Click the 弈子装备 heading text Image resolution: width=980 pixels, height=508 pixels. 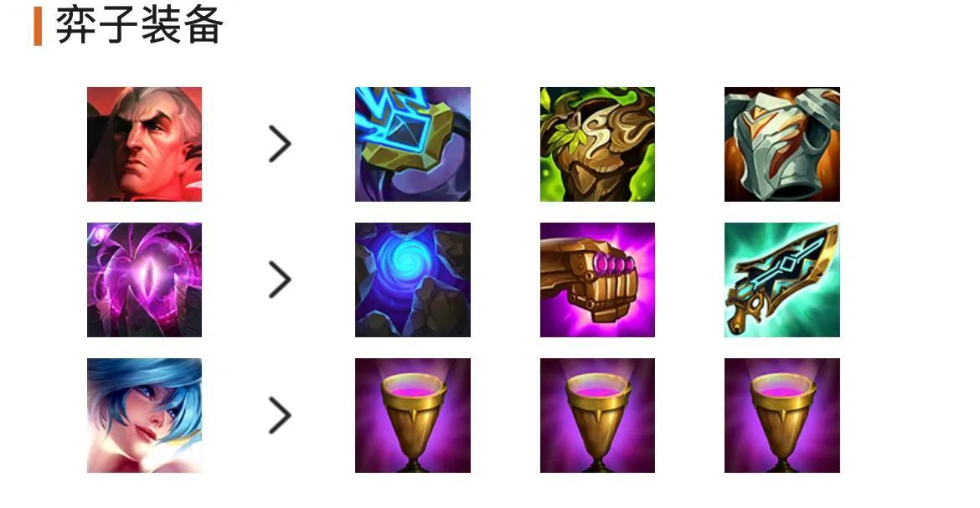(139, 26)
